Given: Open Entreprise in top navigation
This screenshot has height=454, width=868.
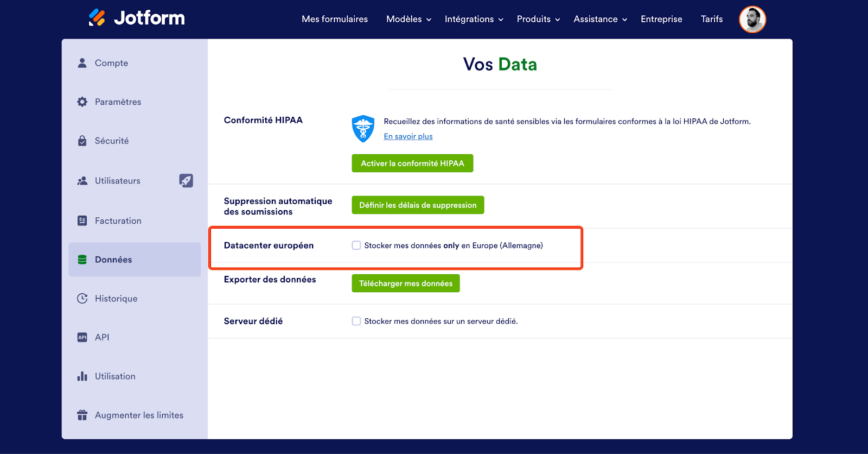Looking at the screenshot, I should pos(661,20).
